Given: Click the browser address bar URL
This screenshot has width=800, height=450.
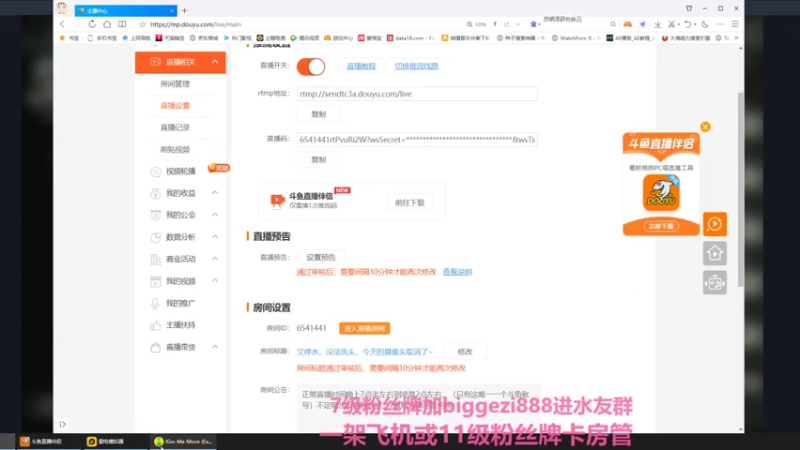Looking at the screenshot, I should 196,24.
